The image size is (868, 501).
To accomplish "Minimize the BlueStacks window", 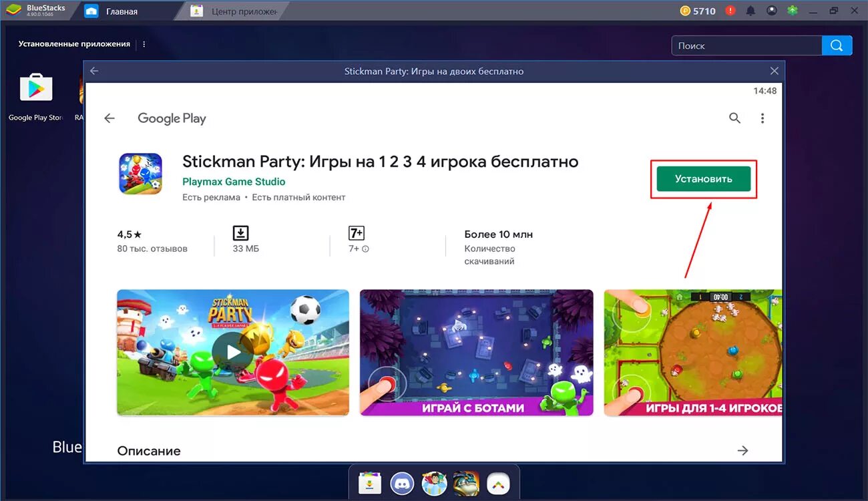I will tap(814, 11).
